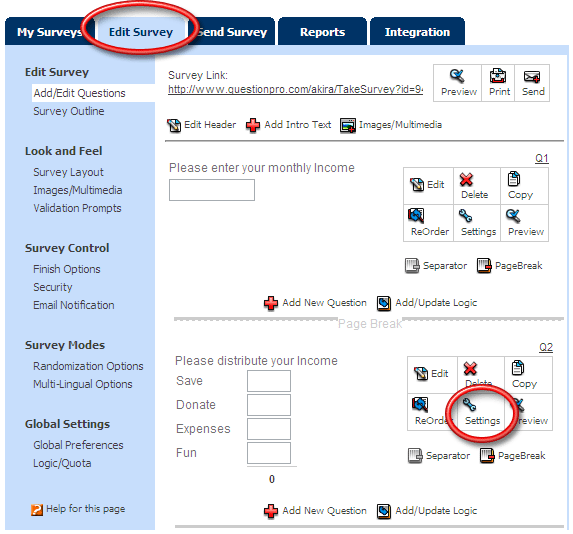Click the Edit icon for Q1

coord(417,185)
